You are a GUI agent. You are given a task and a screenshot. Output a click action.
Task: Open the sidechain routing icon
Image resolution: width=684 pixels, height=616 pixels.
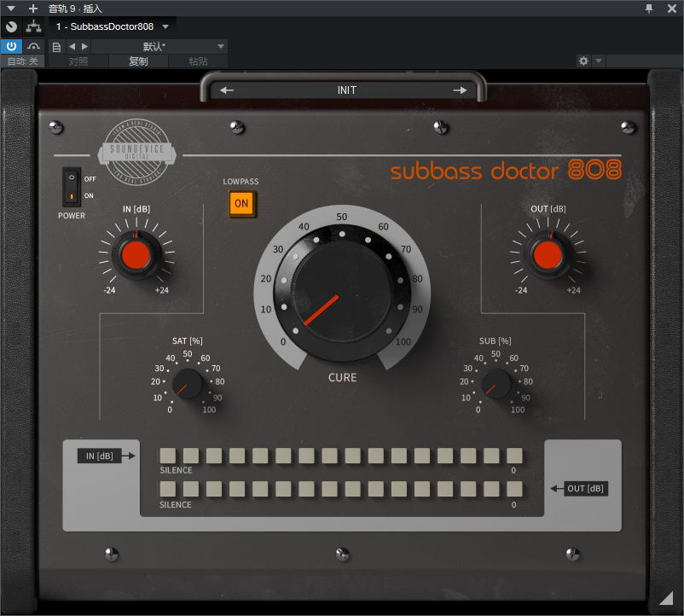(33, 26)
